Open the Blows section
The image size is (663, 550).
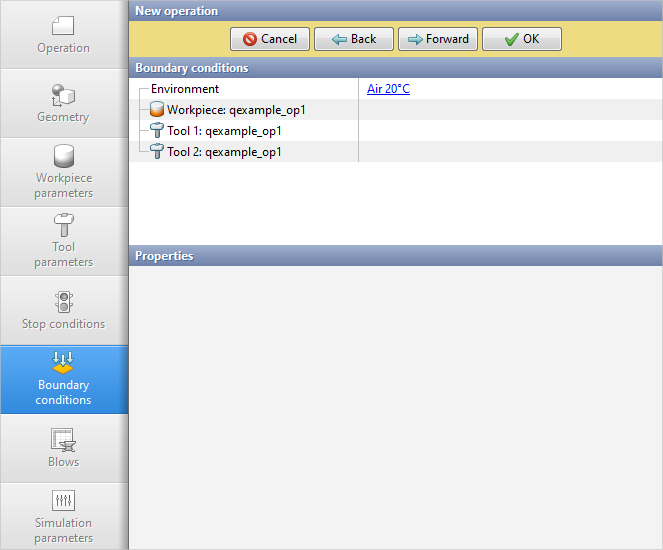pos(63,448)
